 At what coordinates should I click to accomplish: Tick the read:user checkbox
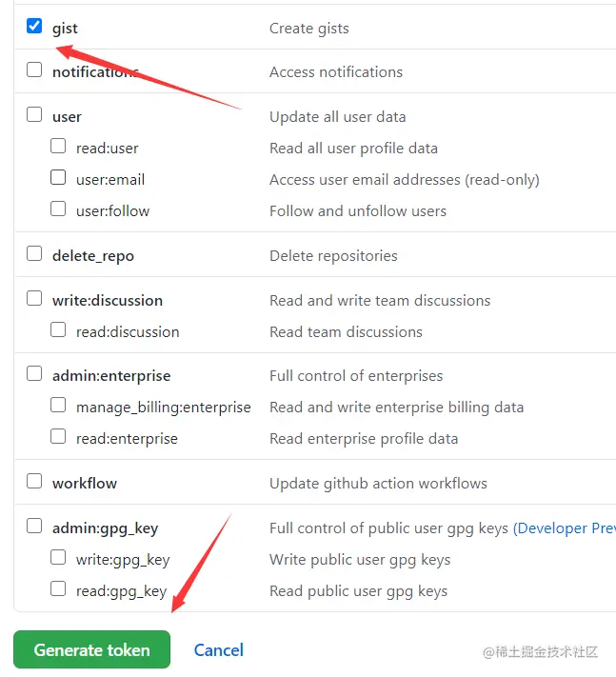pyautogui.click(x=58, y=146)
